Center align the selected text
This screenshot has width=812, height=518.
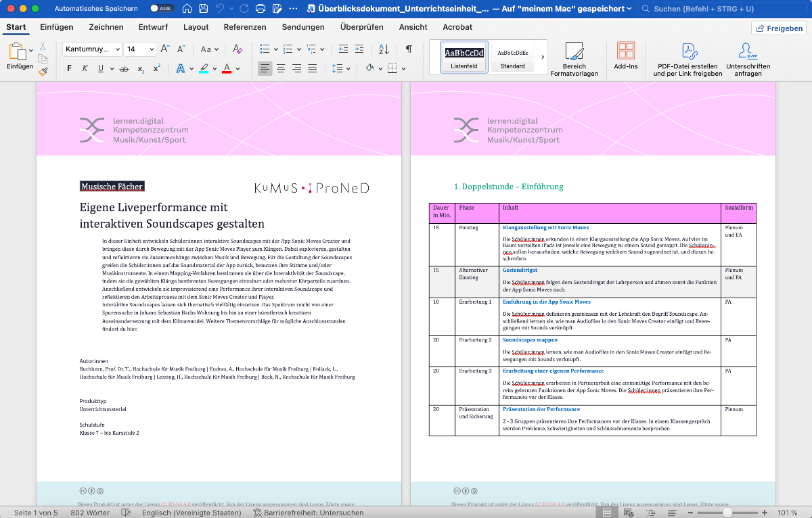(x=280, y=68)
